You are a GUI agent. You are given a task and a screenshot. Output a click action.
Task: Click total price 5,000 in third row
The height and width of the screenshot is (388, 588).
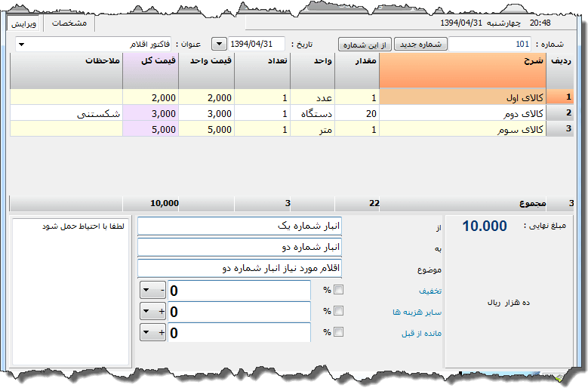(x=151, y=129)
